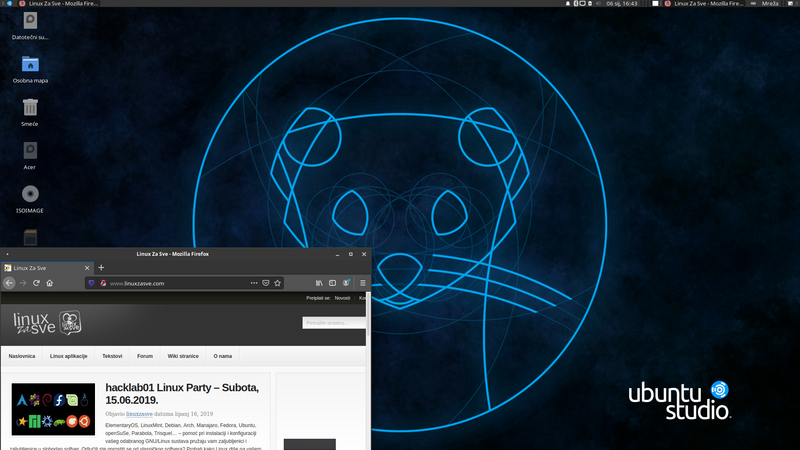The image size is (800, 450).
Task: Click the tracking protection shield icon
Action: point(91,283)
